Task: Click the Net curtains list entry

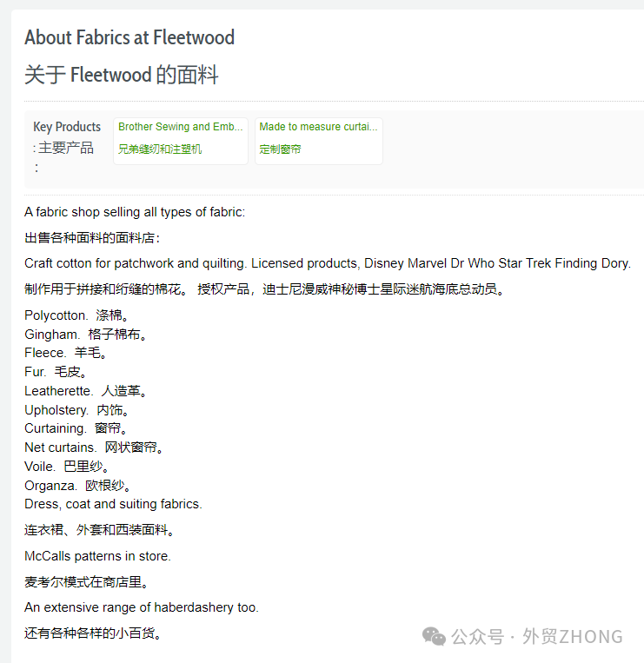Action: [x=61, y=448]
